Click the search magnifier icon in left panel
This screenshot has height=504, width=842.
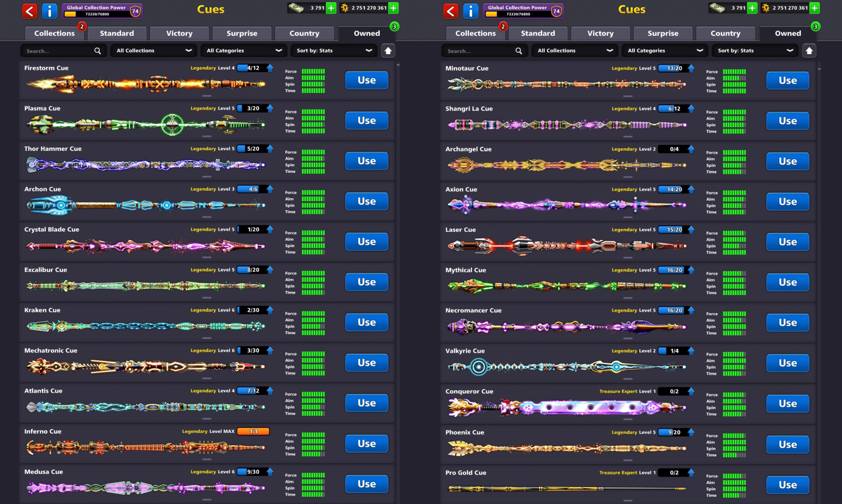pos(97,51)
